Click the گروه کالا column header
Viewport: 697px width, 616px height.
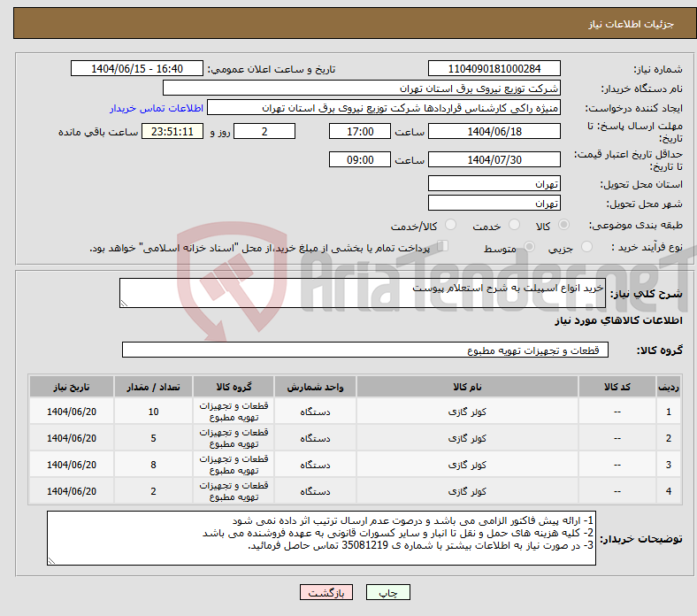[x=234, y=387]
